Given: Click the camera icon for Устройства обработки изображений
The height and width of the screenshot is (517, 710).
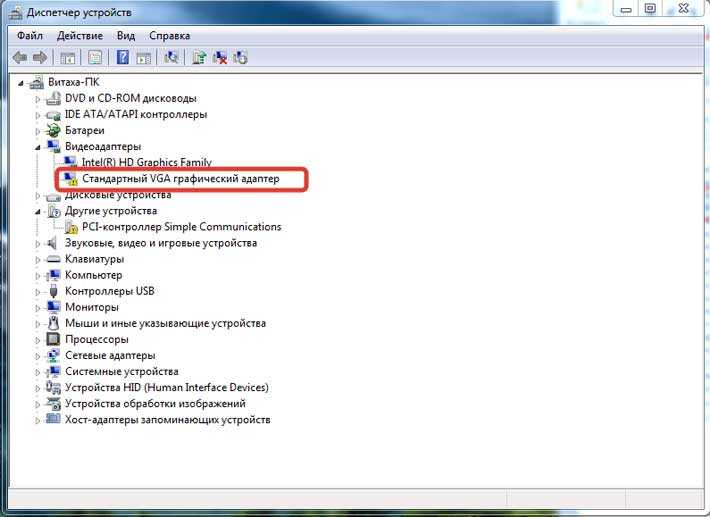Looking at the screenshot, I should (53, 403).
